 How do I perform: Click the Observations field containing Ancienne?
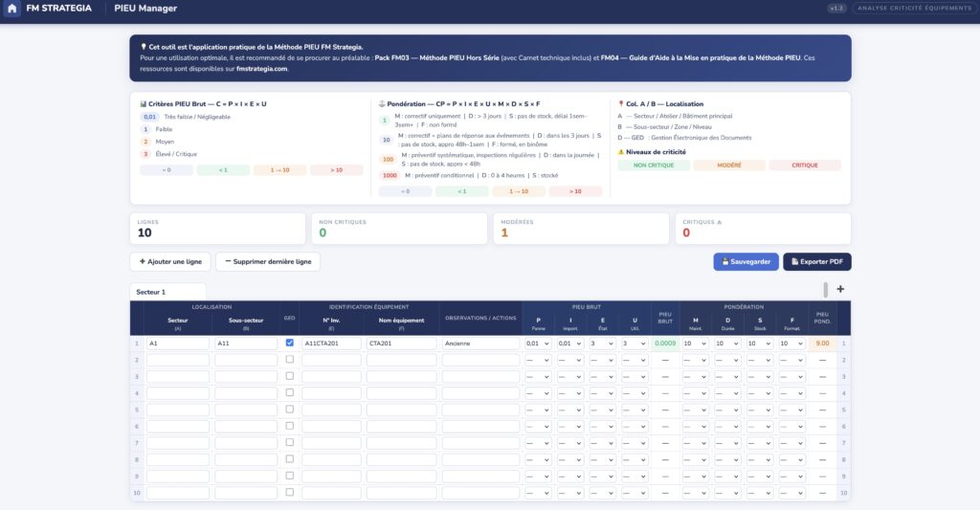pos(480,343)
